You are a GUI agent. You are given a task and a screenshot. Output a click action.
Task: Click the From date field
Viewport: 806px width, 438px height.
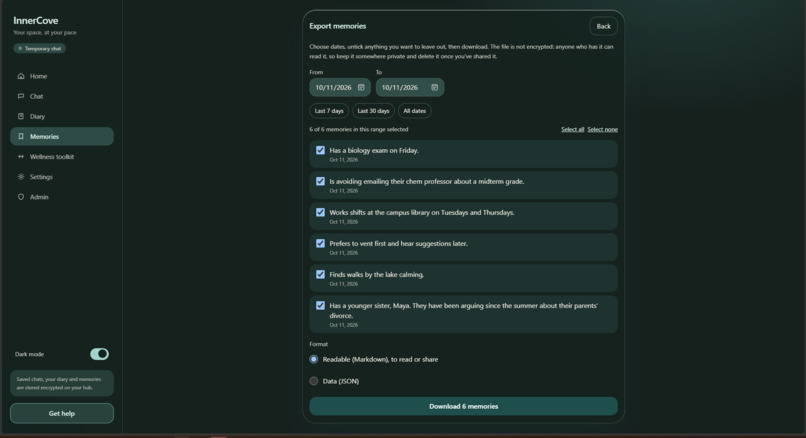pyautogui.click(x=340, y=87)
